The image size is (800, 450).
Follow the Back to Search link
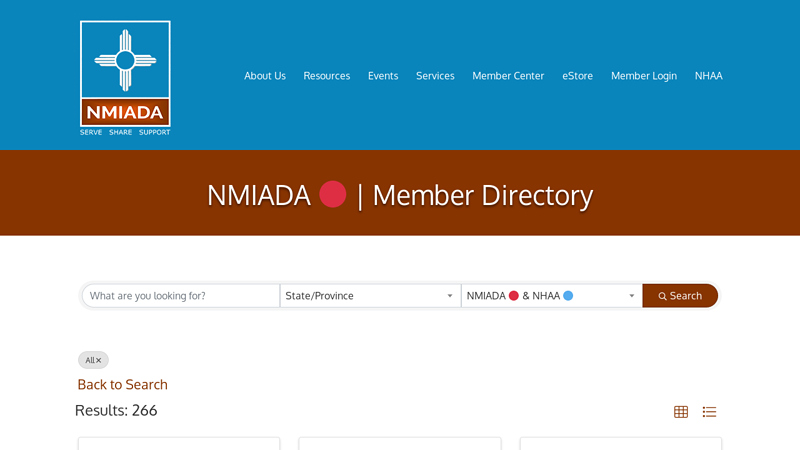pyautogui.click(x=123, y=385)
